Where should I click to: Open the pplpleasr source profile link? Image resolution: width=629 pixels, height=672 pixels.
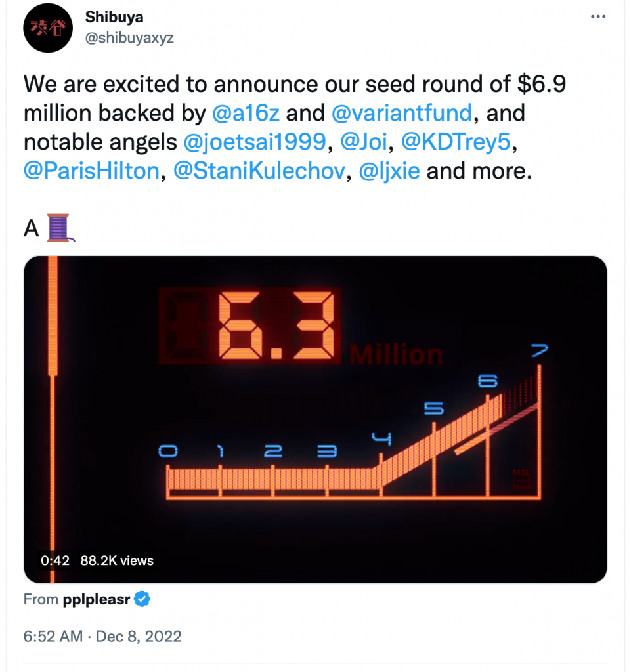pos(97,599)
